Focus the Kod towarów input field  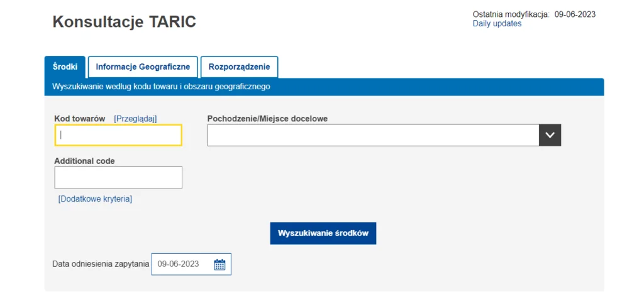118,135
